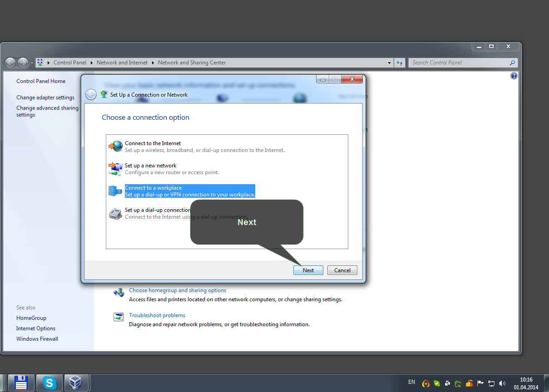Click Network and Internet in breadcrumb
Viewport: 549px width, 392px height.
tap(122, 63)
